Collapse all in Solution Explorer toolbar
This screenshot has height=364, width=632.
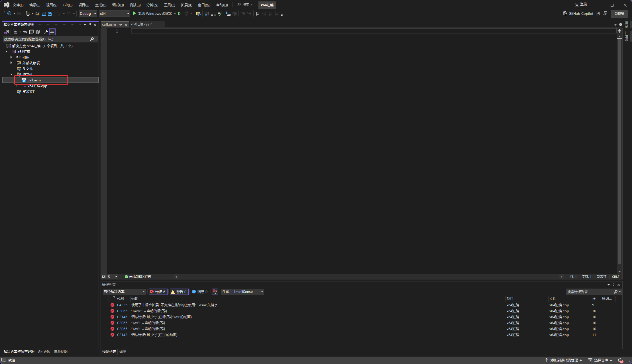[31, 32]
